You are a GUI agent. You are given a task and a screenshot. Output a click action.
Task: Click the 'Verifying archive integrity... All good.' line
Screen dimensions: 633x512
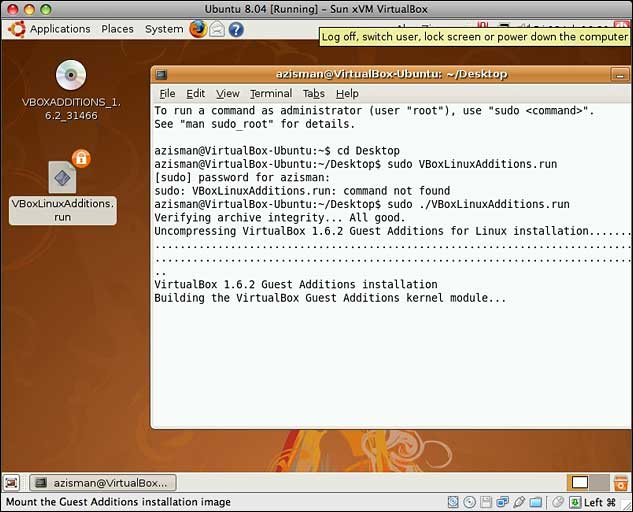[x=279, y=218]
